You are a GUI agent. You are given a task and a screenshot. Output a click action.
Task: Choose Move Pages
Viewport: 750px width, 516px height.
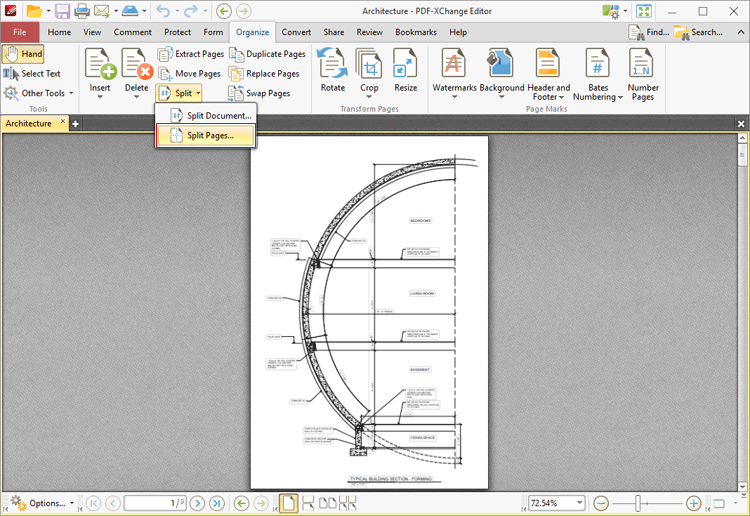[189, 74]
